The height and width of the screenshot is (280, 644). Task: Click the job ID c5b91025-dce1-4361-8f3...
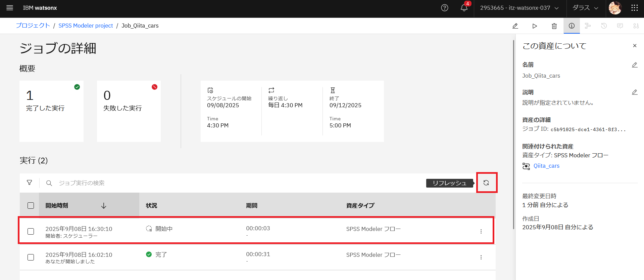pyautogui.click(x=588, y=129)
